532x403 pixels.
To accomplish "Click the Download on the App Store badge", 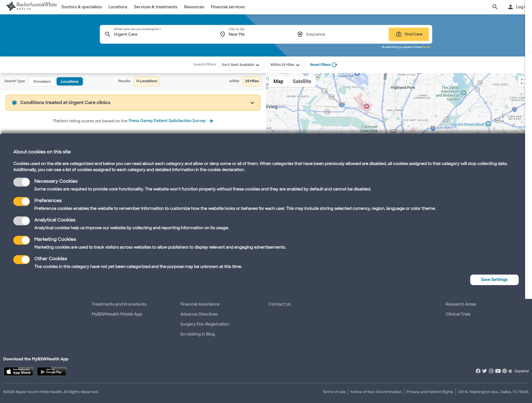I will tap(18, 371).
